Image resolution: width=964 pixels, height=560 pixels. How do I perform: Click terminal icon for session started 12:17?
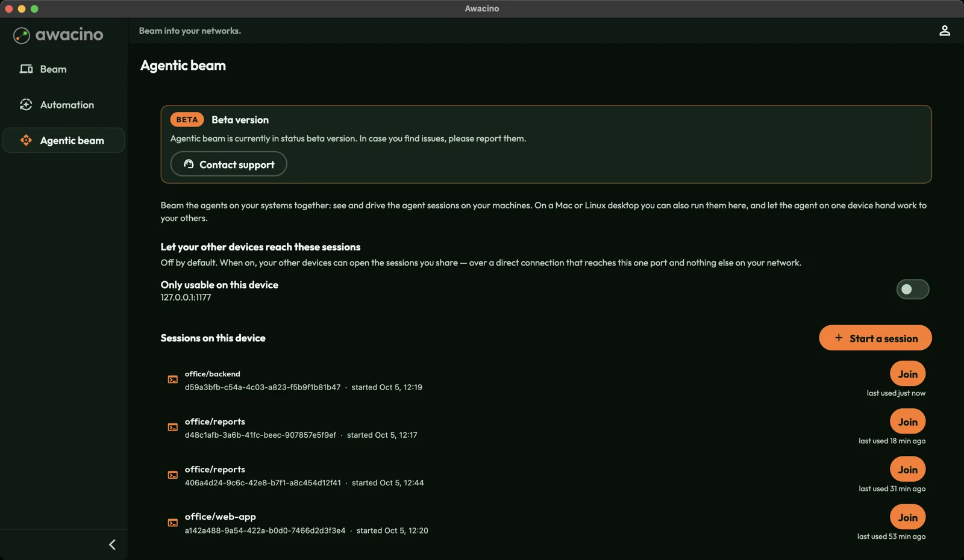pos(173,428)
